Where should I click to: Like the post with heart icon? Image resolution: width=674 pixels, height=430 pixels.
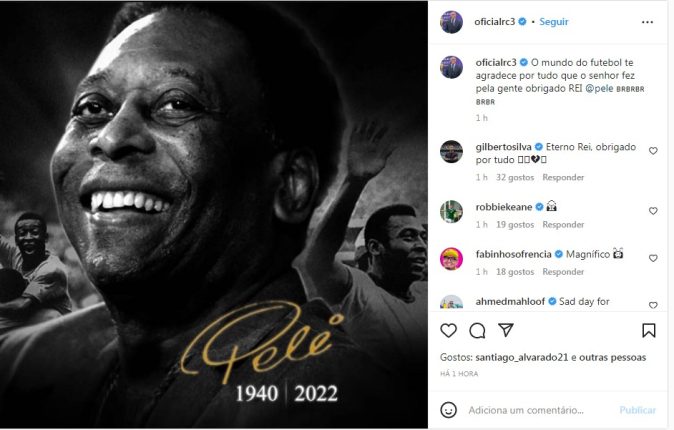(448, 330)
